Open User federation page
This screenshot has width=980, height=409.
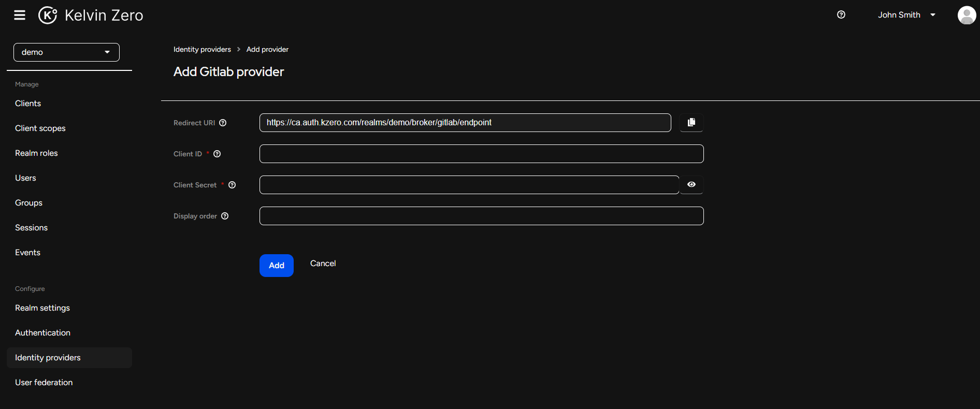pos(44,383)
